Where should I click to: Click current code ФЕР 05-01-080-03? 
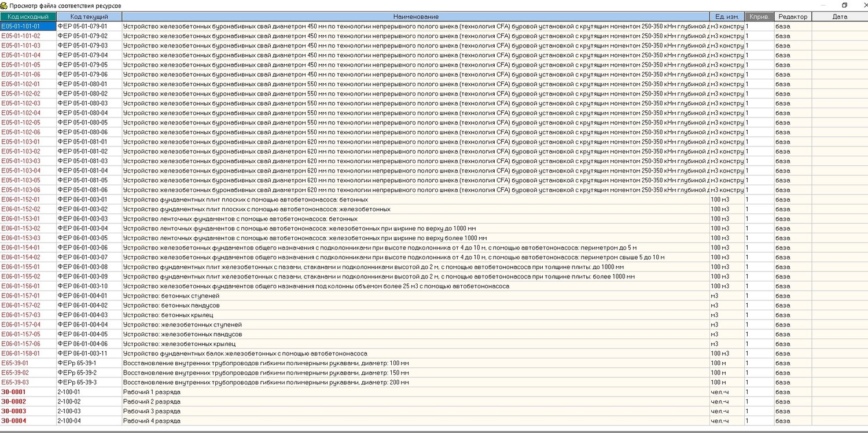pos(89,103)
